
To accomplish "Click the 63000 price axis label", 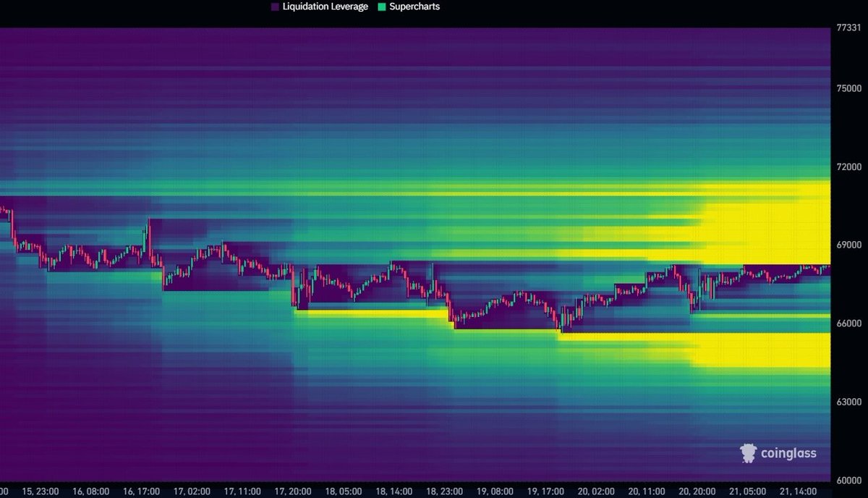I will (848, 402).
